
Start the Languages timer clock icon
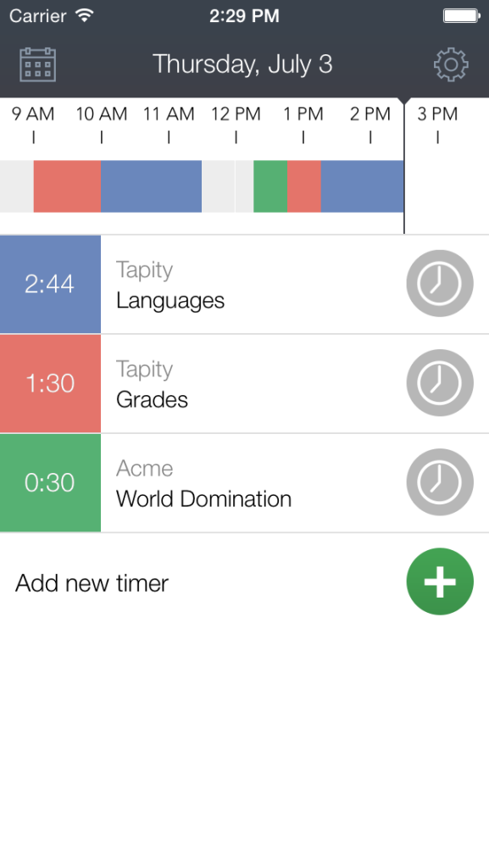click(x=440, y=283)
